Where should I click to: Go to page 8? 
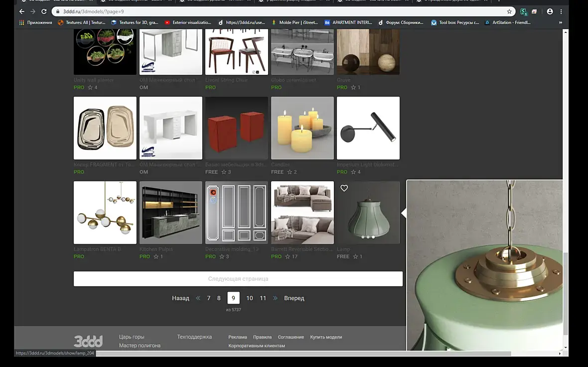coord(219,298)
